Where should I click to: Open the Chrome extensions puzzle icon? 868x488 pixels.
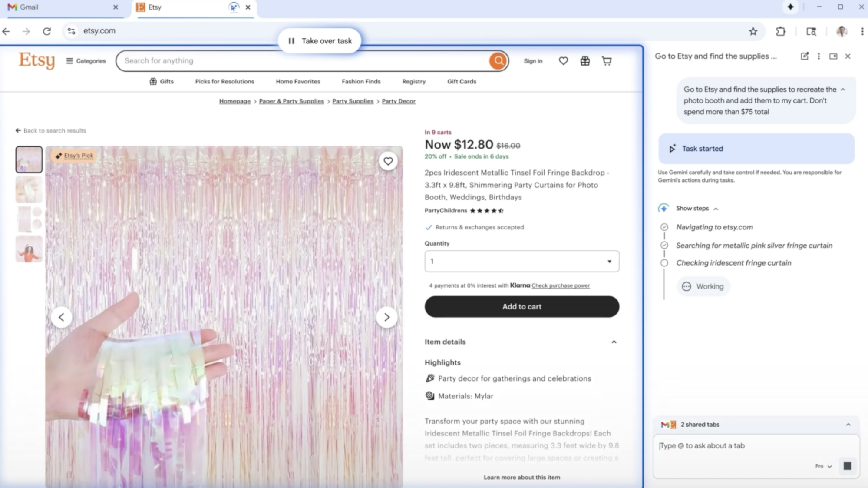780,31
